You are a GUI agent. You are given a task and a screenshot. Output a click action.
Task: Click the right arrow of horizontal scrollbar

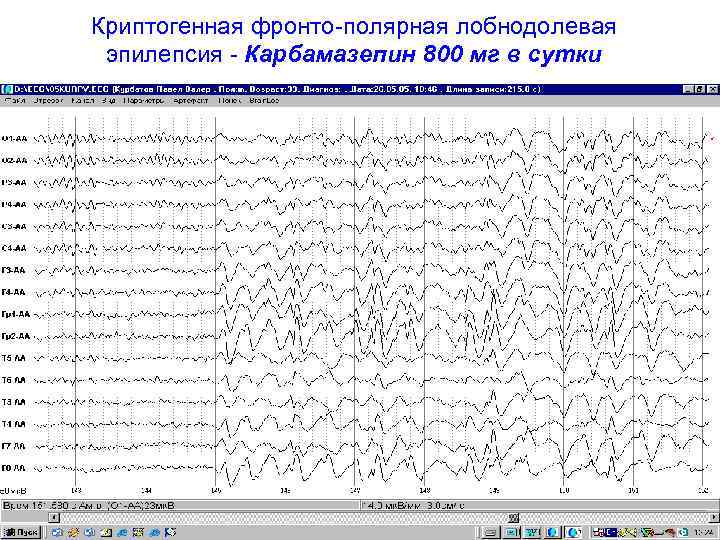(x=715, y=518)
